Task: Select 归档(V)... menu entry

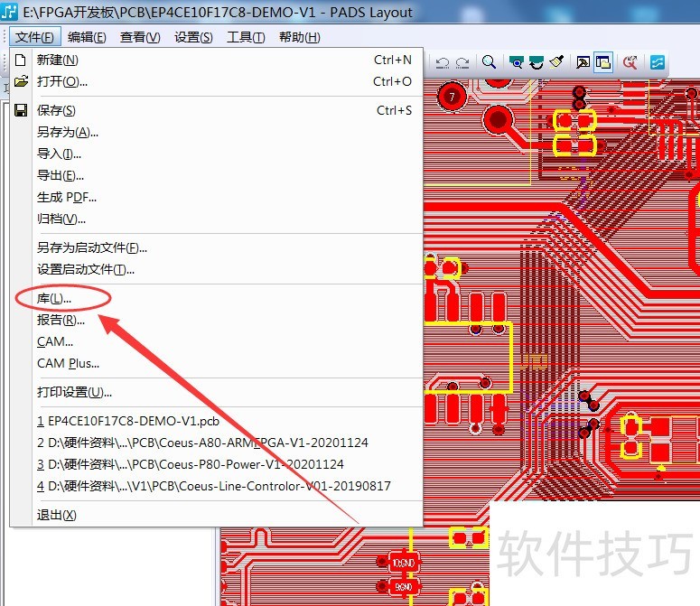Action: point(216,219)
